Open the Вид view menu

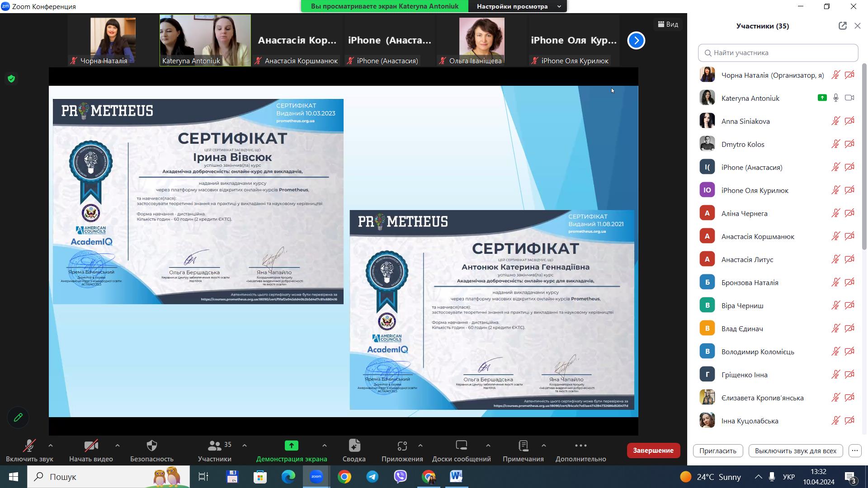tap(668, 24)
